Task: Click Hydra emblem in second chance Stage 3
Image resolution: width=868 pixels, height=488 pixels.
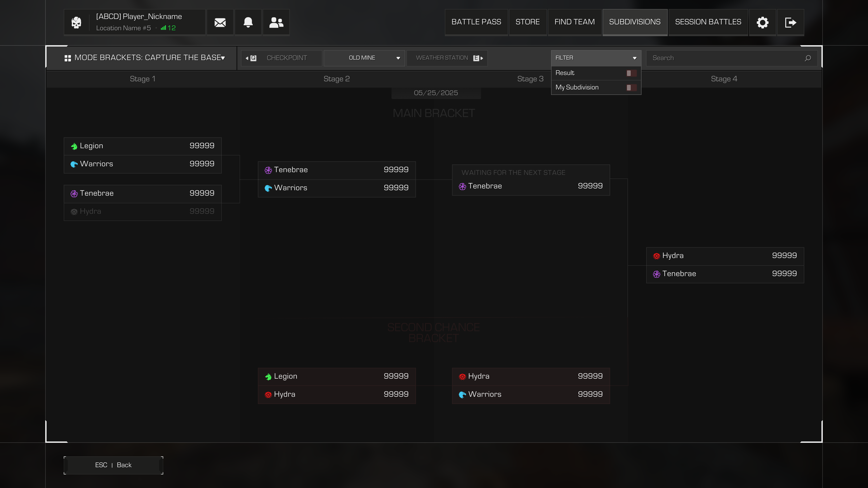Action: [x=462, y=377]
